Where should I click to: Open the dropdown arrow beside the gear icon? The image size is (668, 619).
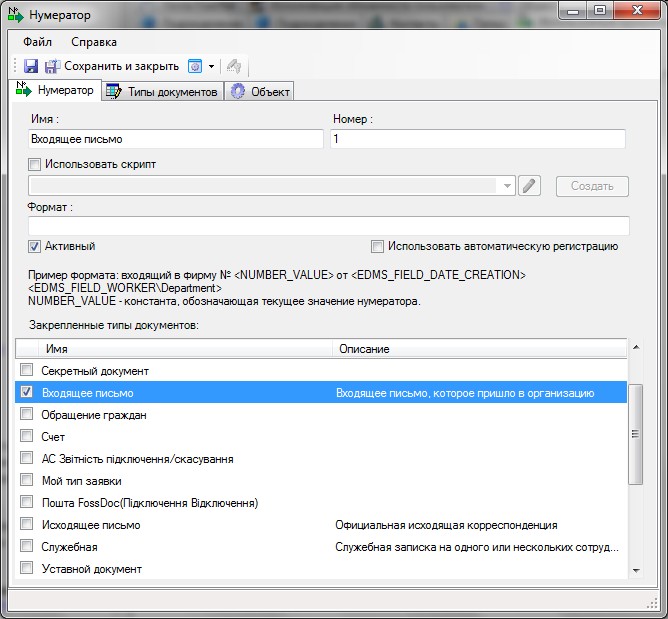click(x=211, y=67)
